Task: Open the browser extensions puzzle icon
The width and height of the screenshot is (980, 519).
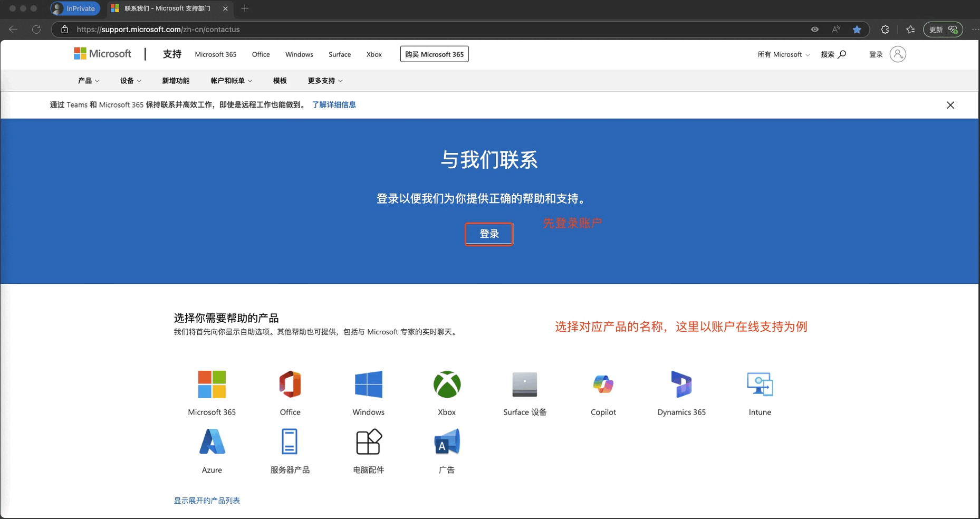Action: (x=885, y=30)
